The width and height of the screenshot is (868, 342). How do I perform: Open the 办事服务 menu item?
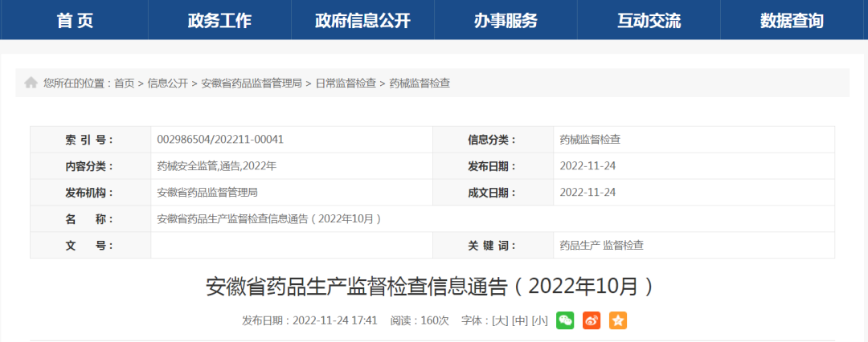pyautogui.click(x=506, y=21)
